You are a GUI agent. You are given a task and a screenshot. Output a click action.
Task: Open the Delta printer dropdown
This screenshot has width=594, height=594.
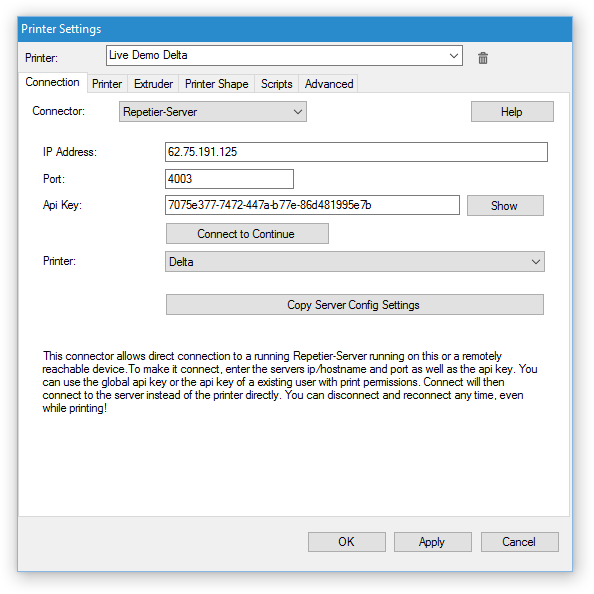pyautogui.click(x=355, y=261)
